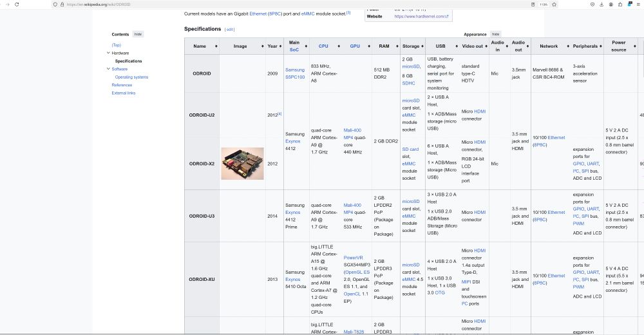644x335 pixels.
Task: Edit the Specifications section
Action: [x=230, y=30]
